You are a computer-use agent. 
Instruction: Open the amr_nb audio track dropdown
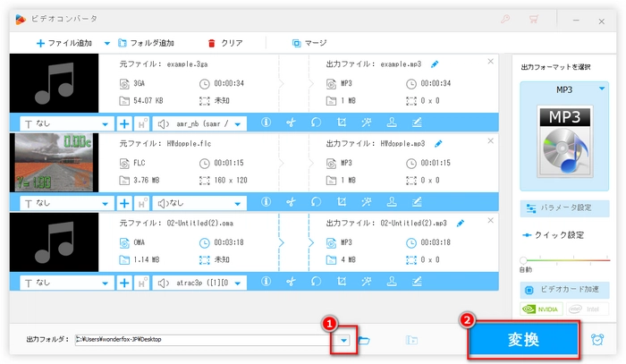click(x=238, y=124)
